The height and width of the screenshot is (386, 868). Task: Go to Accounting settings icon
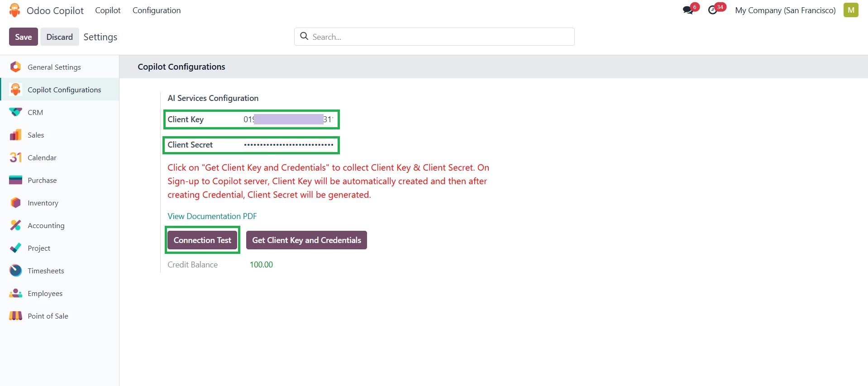16,225
